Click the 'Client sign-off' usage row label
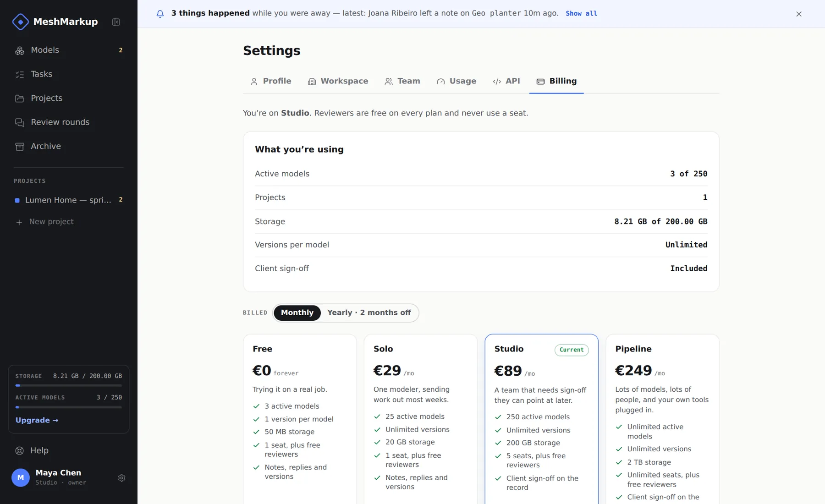The width and height of the screenshot is (825, 504). point(282,268)
